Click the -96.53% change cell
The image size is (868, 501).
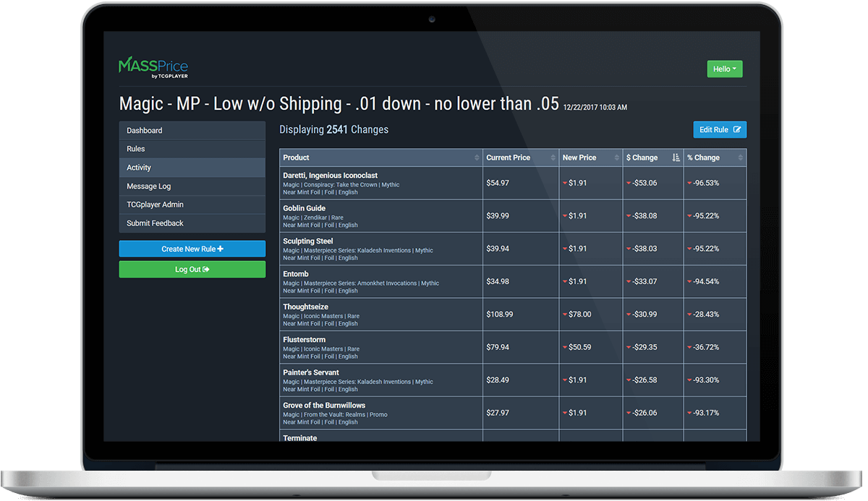click(x=715, y=183)
